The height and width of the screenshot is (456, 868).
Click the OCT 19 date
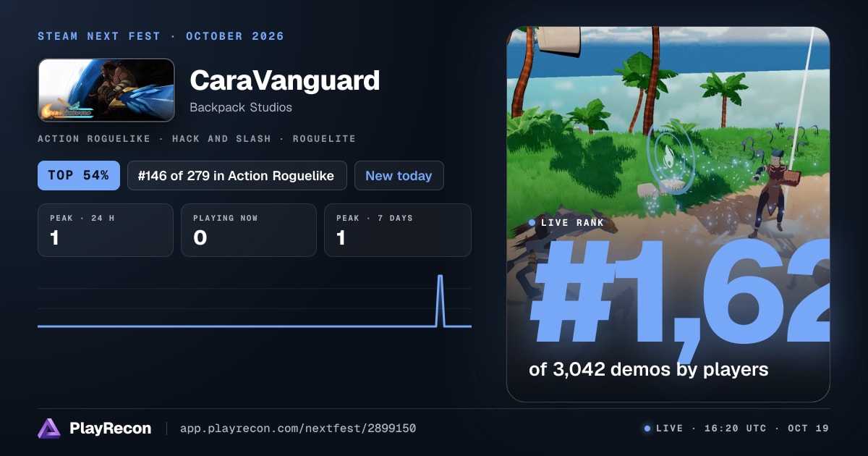point(808,428)
